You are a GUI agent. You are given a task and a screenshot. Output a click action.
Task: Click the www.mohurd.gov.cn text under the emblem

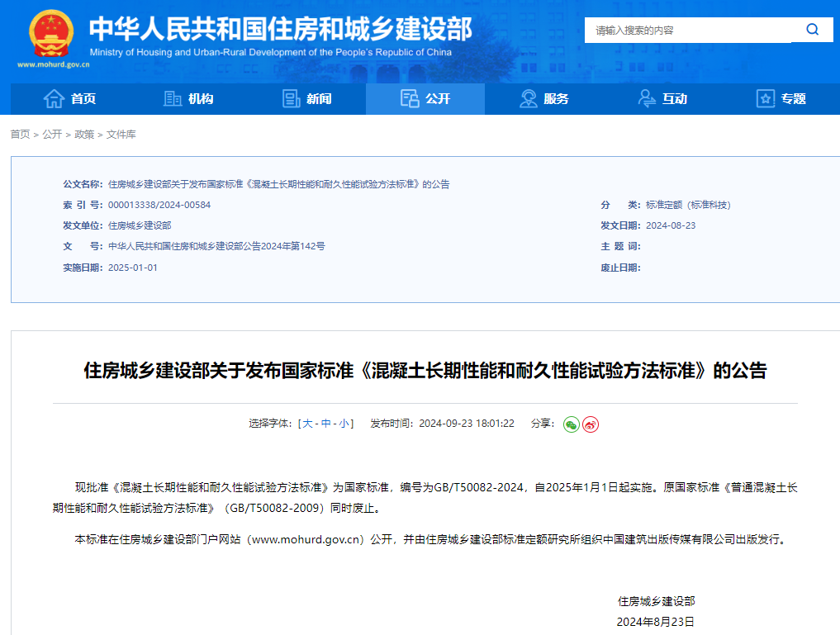coord(51,64)
